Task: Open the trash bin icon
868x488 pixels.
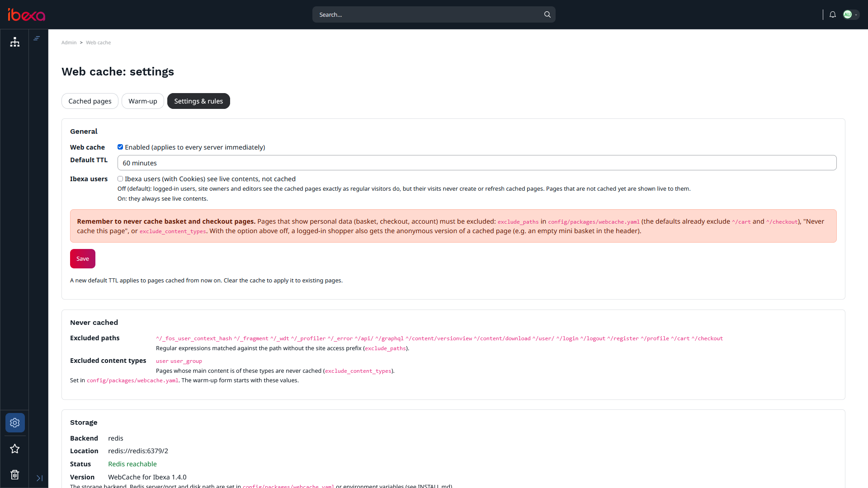Action: coord(15,474)
